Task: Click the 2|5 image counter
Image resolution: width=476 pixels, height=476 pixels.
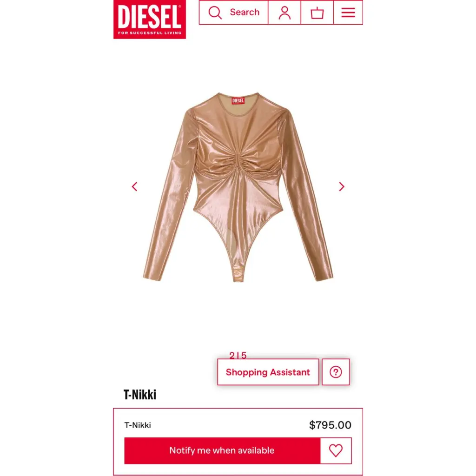Action: pos(238,355)
